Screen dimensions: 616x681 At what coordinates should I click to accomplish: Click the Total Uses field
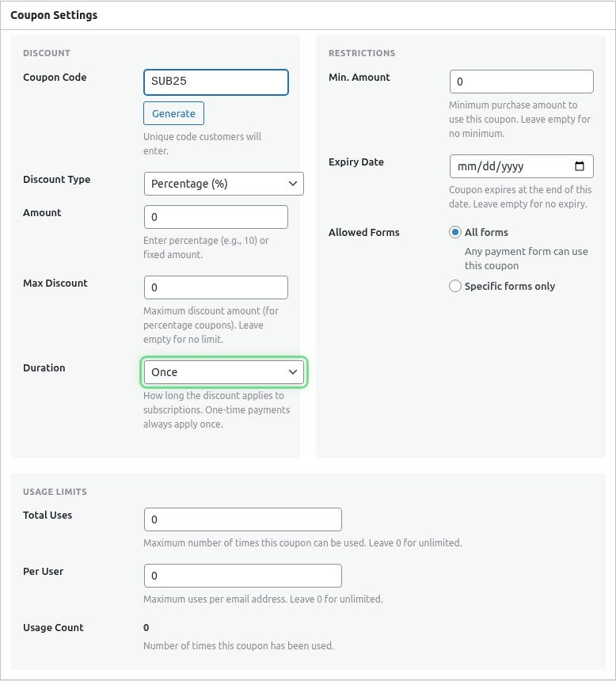coord(242,519)
